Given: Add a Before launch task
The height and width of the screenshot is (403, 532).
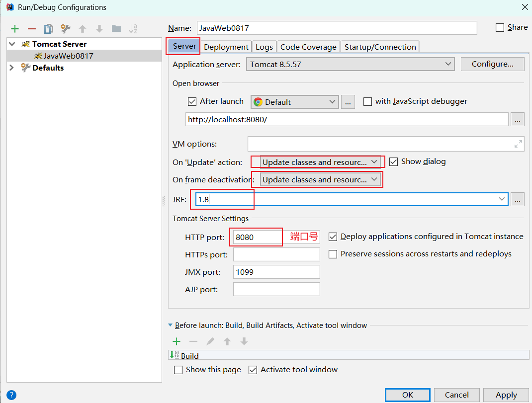Looking at the screenshot, I should point(177,341).
